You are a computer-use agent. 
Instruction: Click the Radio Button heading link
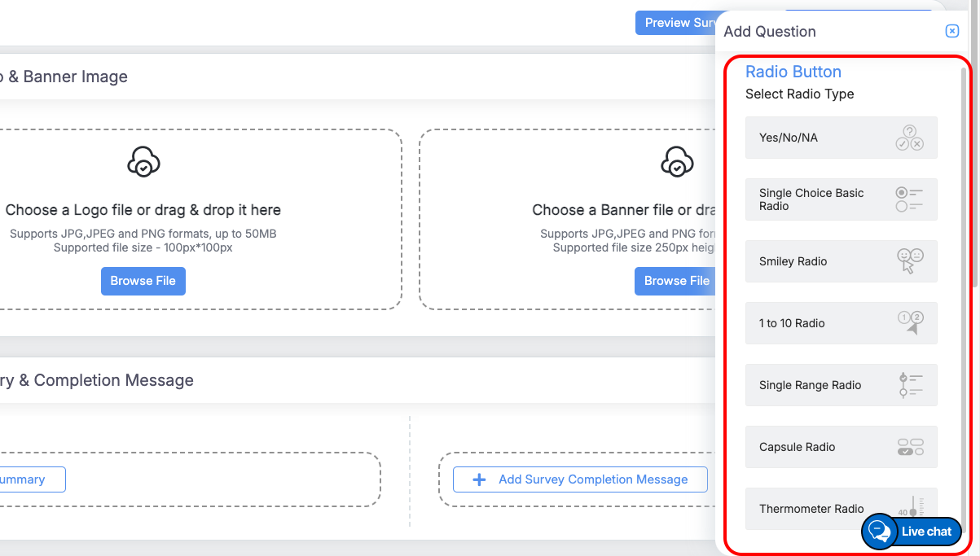(793, 72)
